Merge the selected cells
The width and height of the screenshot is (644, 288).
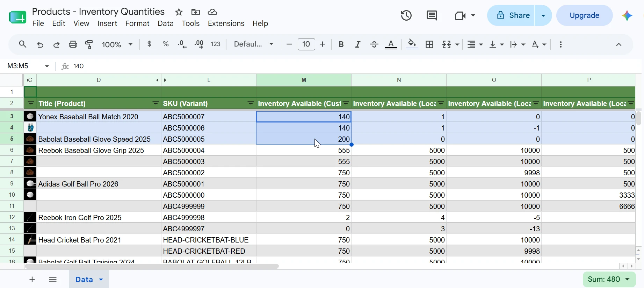coord(447,44)
